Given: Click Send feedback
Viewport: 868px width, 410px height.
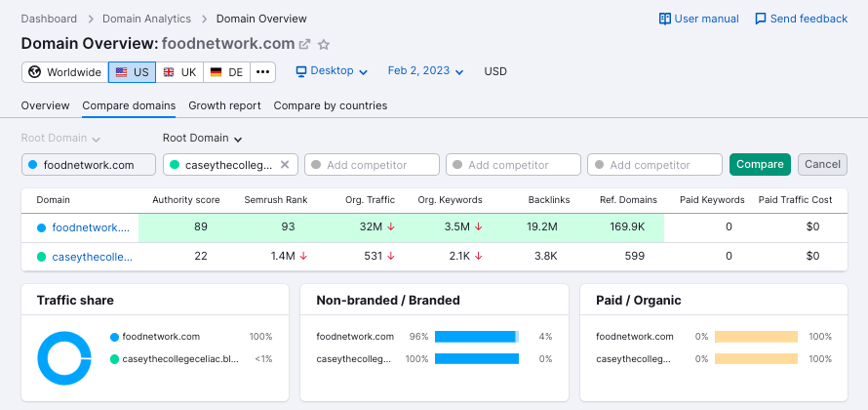Looking at the screenshot, I should 801,19.
